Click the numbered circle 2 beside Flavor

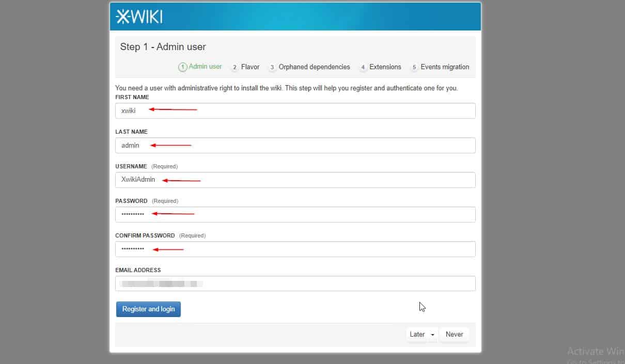pos(235,67)
